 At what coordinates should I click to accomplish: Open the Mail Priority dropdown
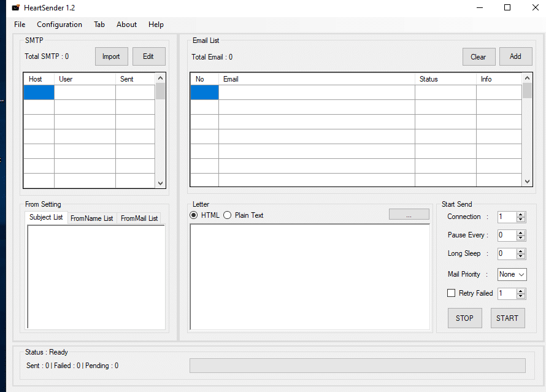click(523, 274)
